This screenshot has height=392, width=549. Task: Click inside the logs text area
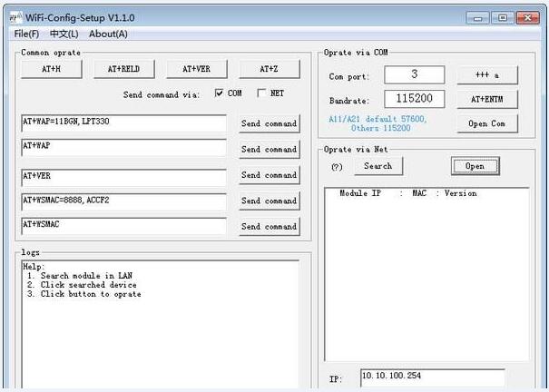pyautogui.click(x=161, y=326)
